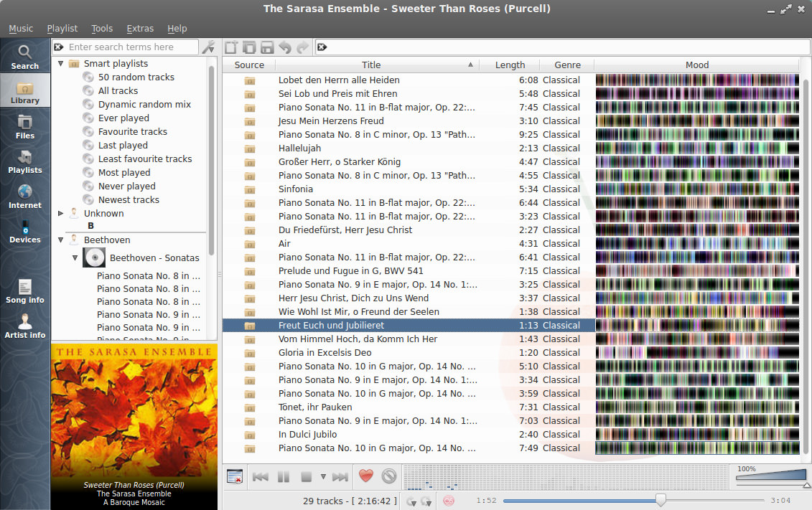Open the library options wrench menu
Viewport: 812px width, 510px height.
coord(209,47)
